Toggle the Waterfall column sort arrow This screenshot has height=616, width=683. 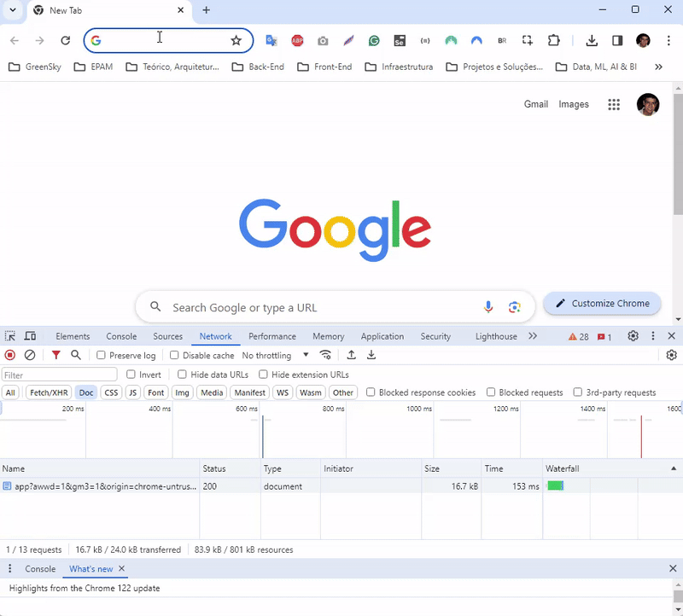674,468
